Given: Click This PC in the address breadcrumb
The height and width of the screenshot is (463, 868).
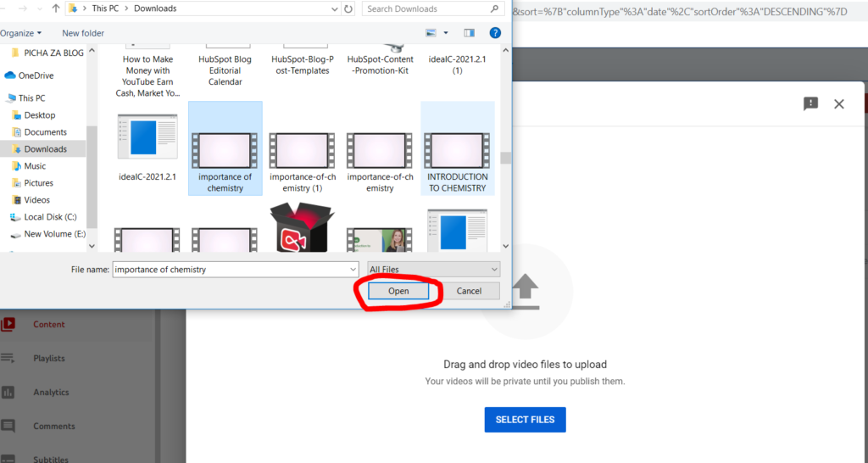Looking at the screenshot, I should click(105, 8).
